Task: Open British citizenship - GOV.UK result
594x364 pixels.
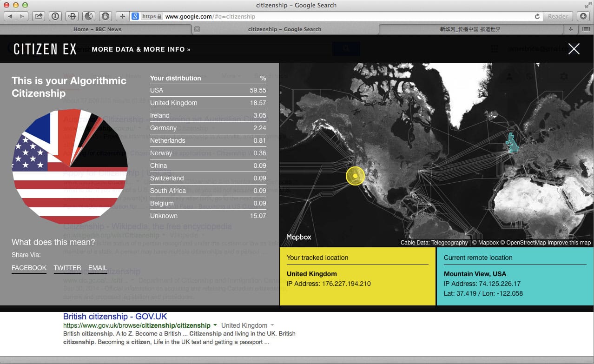Action: point(115,317)
